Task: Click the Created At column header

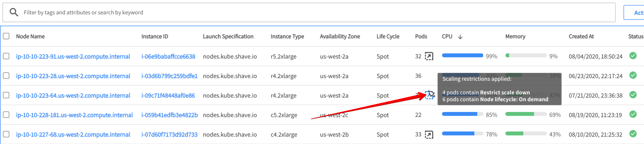Action: (x=581, y=37)
